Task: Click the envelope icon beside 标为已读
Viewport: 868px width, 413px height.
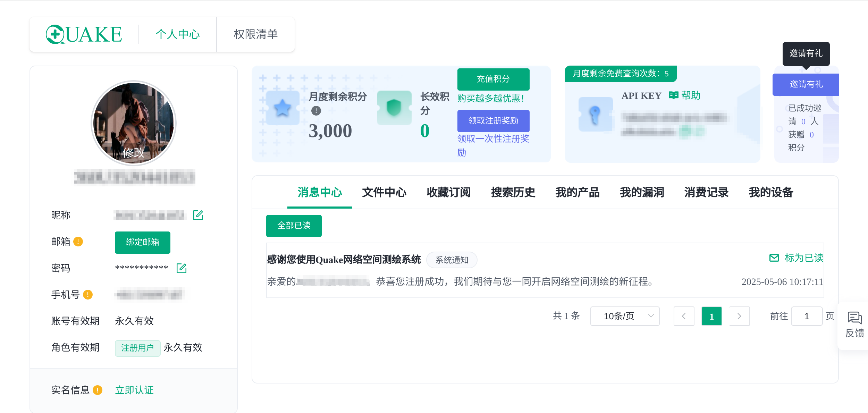Action: (774, 258)
